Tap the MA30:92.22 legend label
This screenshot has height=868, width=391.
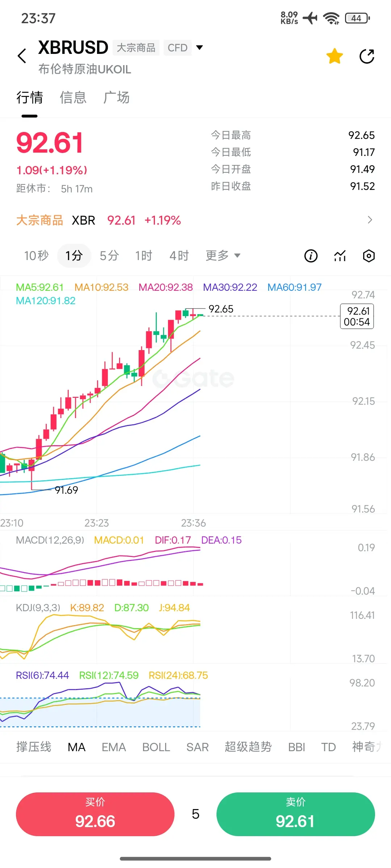pyautogui.click(x=230, y=287)
